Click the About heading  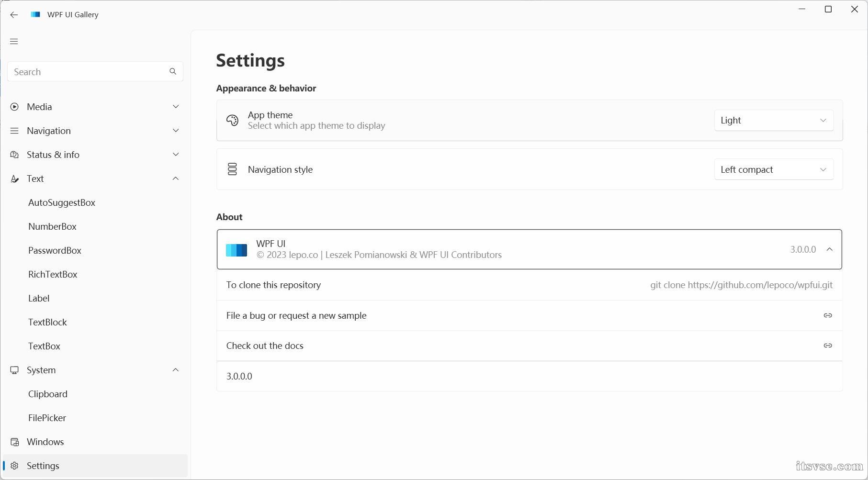pos(229,217)
